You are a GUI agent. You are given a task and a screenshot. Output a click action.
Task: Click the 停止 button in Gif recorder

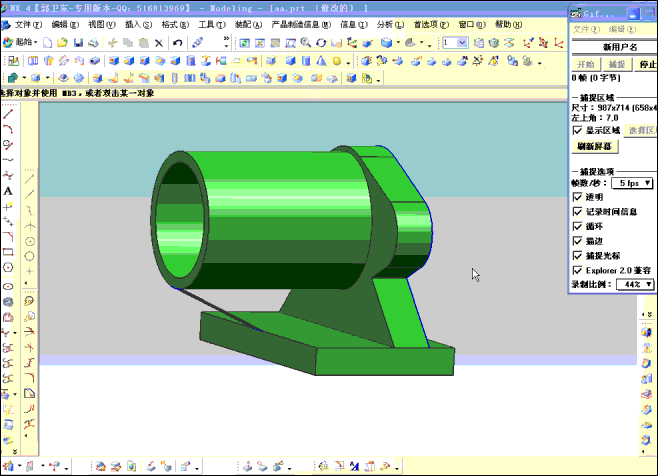coord(647,64)
